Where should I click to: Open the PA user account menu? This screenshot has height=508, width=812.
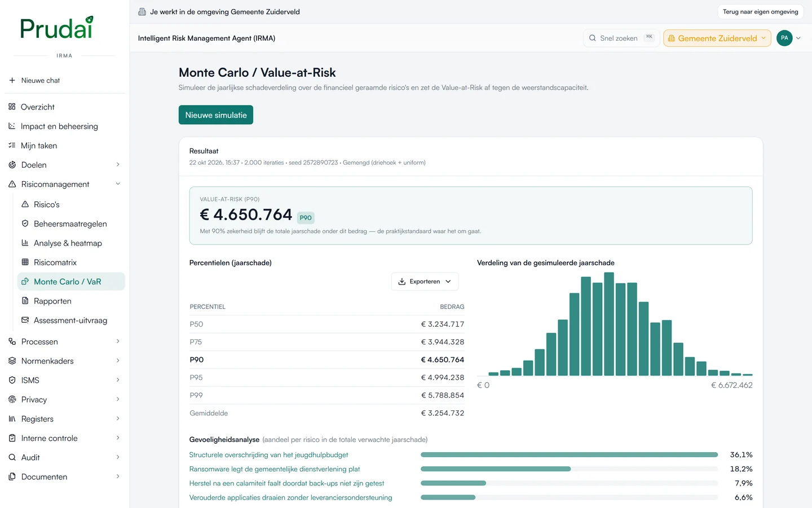(x=788, y=38)
